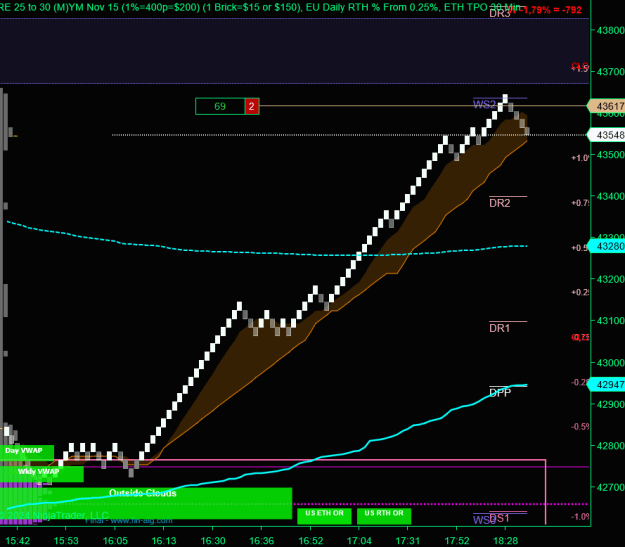Click the 42700 price axis label
625x547 pixels.
click(x=610, y=487)
